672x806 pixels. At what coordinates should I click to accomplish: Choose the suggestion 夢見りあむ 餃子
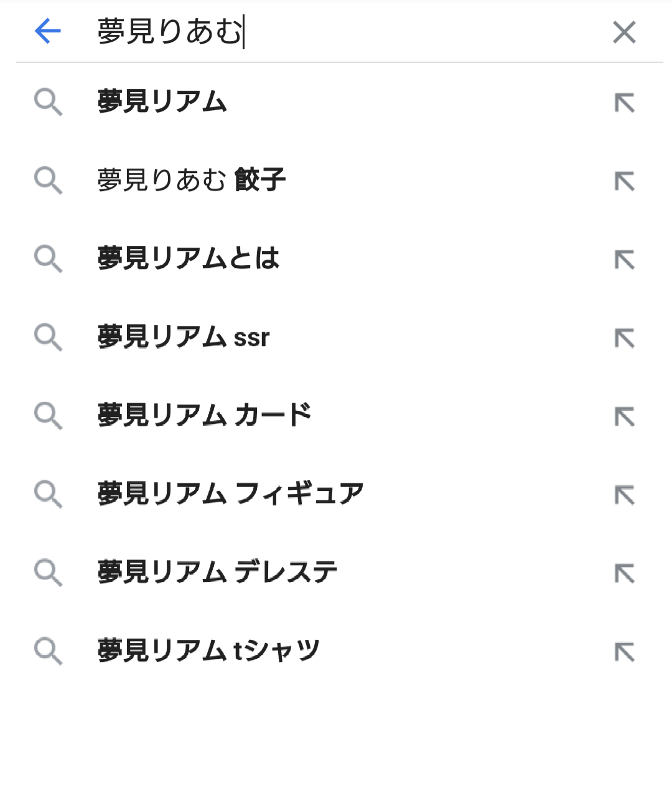coord(192,180)
